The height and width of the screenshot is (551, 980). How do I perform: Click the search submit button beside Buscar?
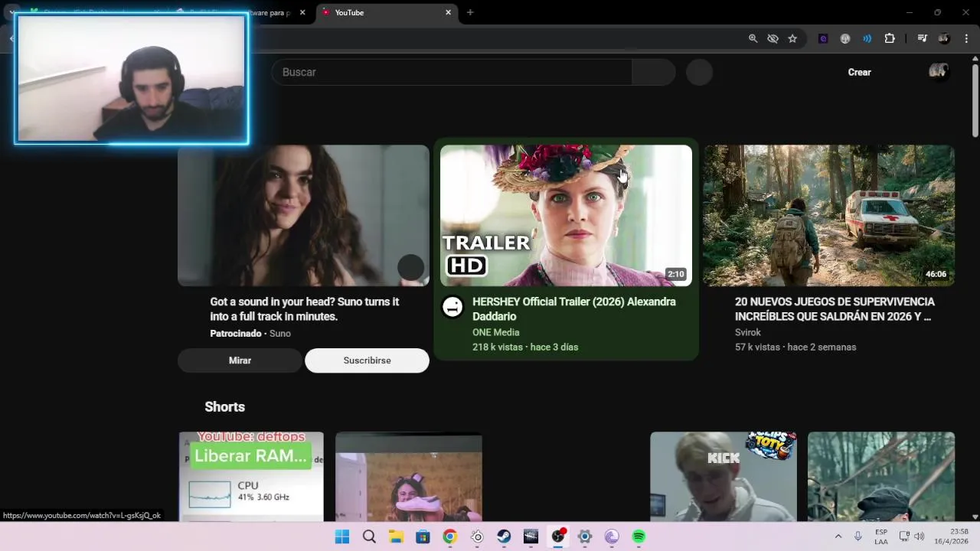[654, 72]
